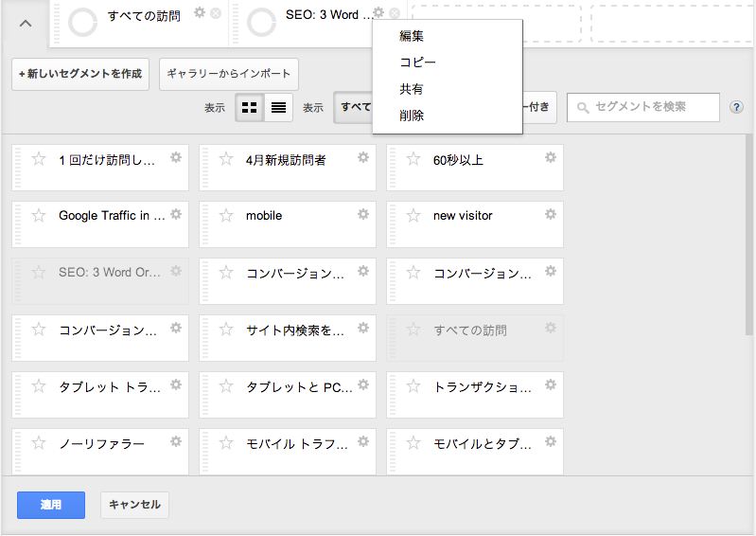This screenshot has width=756, height=536.
Task: Click the gear icon on the mobile segment
Action: coord(363,215)
